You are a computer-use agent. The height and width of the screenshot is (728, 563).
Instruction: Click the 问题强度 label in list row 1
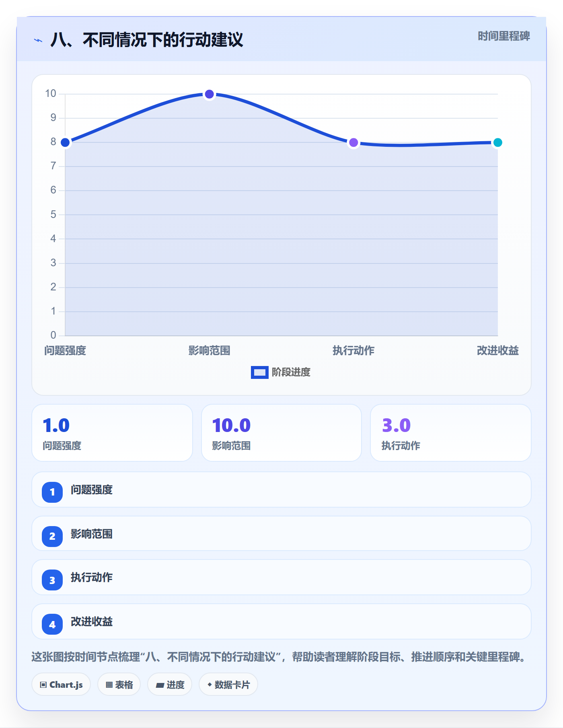pos(92,490)
